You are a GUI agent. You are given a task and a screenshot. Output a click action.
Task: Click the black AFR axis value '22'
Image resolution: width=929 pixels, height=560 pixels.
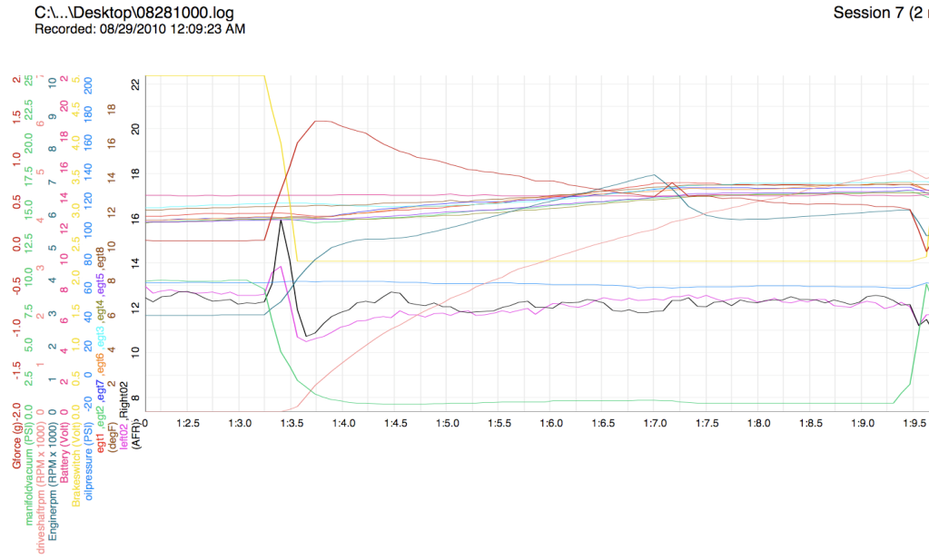135,84
